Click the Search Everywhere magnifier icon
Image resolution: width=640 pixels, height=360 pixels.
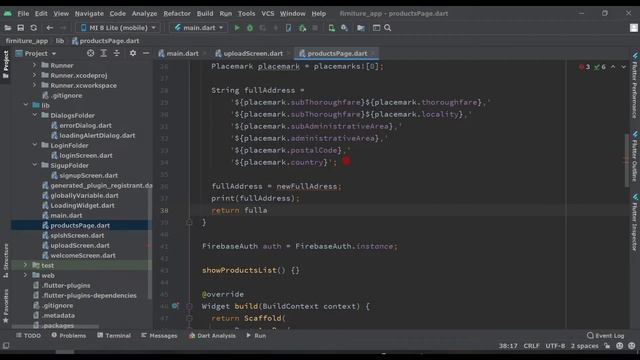388,28
